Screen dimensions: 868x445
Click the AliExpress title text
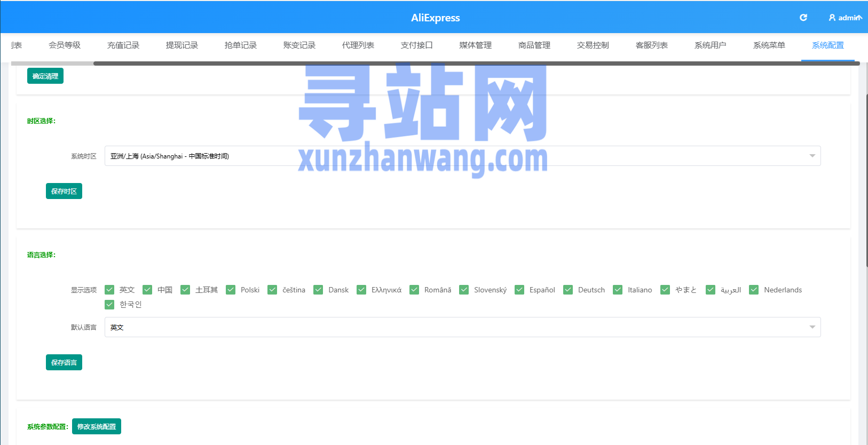pyautogui.click(x=435, y=18)
